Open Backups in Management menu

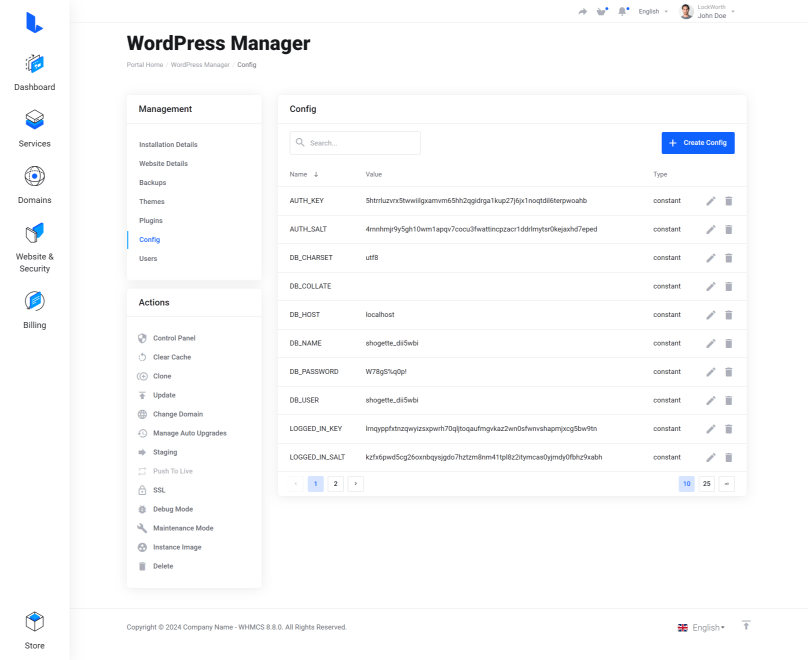(x=153, y=183)
